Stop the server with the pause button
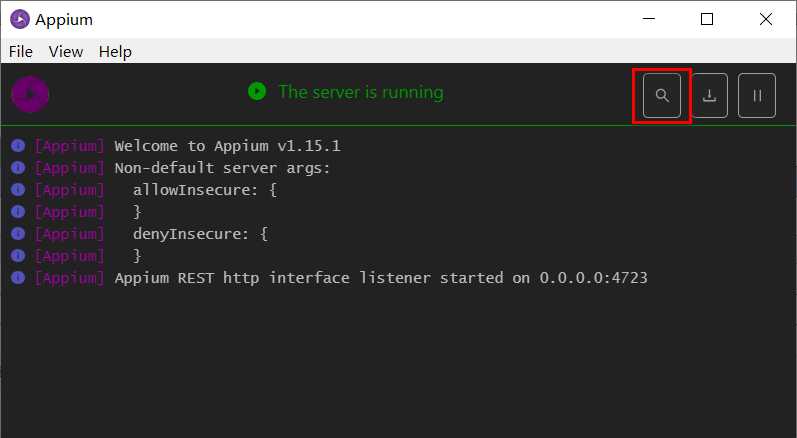The height and width of the screenshot is (438, 797). click(x=757, y=96)
